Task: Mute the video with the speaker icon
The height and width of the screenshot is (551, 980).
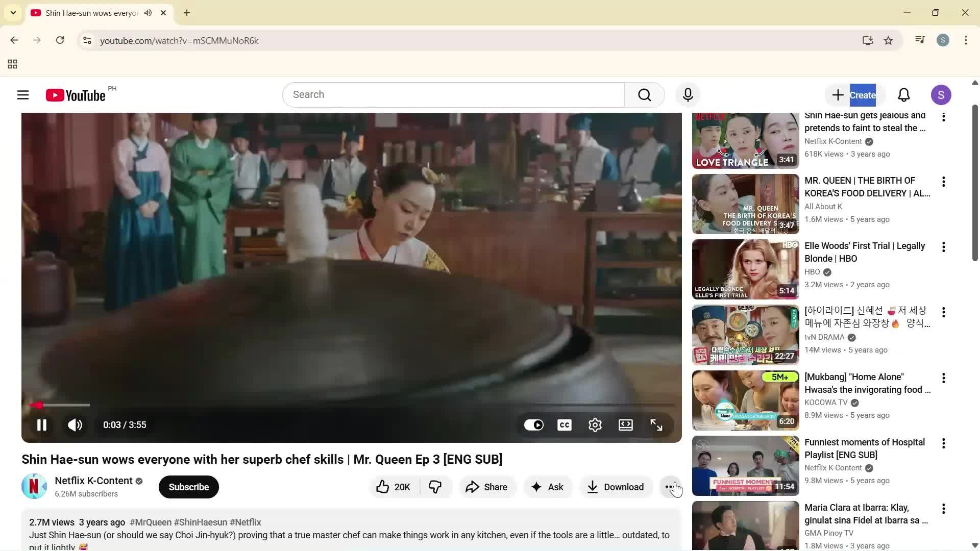Action: 75,424
